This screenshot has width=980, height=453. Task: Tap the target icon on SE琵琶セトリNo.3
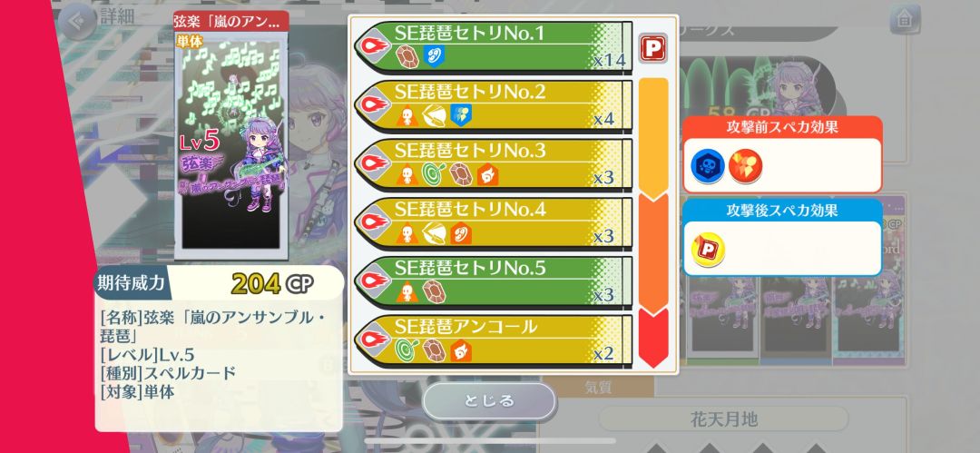433,174
